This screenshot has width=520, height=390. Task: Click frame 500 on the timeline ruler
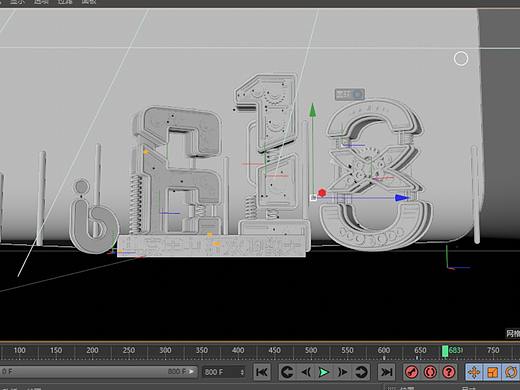tap(311, 350)
